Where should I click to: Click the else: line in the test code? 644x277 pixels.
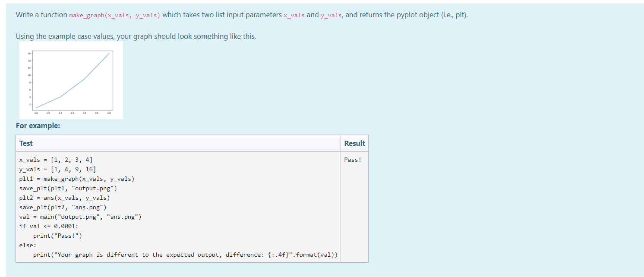tap(26, 245)
